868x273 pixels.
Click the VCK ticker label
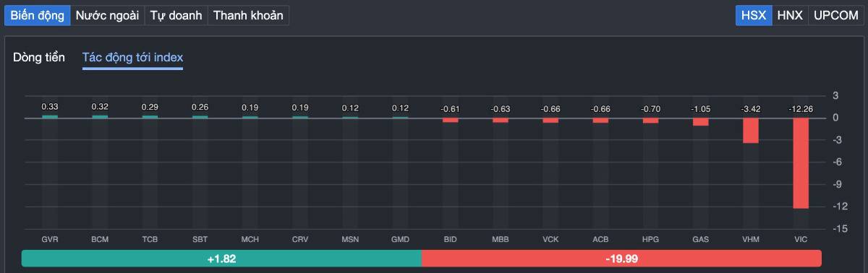tap(550, 239)
